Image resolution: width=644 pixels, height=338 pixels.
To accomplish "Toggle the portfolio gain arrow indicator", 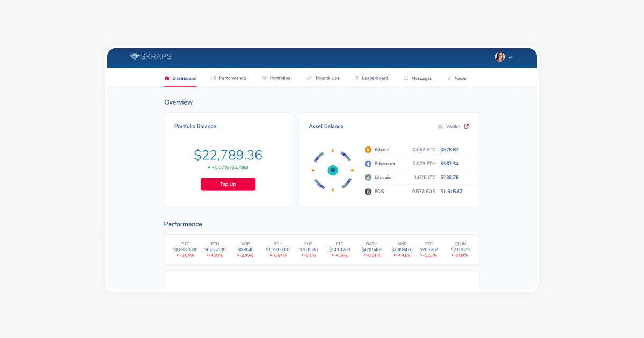I will [210, 167].
